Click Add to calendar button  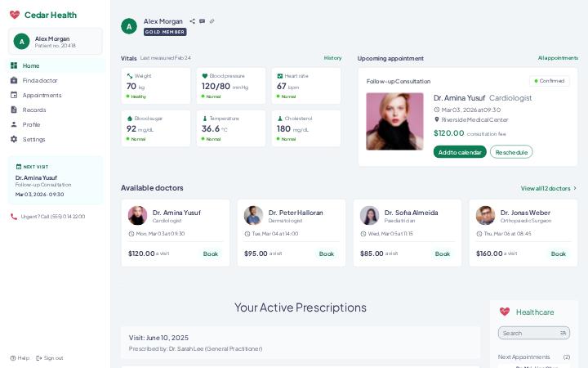point(460,152)
